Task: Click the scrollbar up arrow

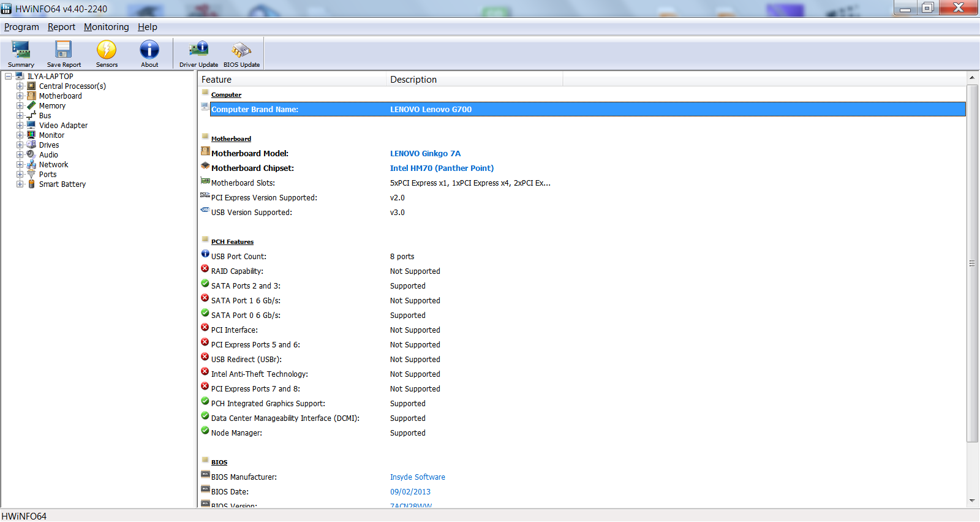Action: 972,78
